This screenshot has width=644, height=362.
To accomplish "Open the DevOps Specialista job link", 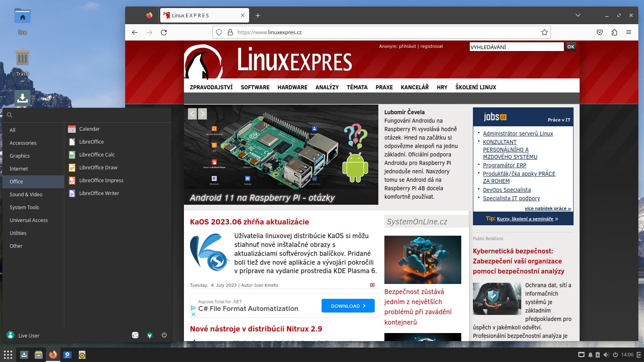I will pos(507,190).
